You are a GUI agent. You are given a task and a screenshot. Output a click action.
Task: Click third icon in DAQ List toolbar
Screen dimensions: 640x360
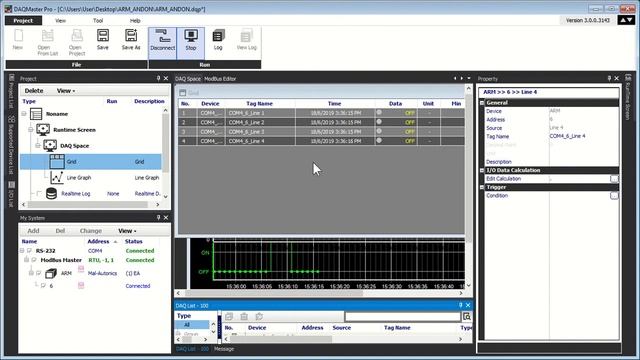point(259,316)
